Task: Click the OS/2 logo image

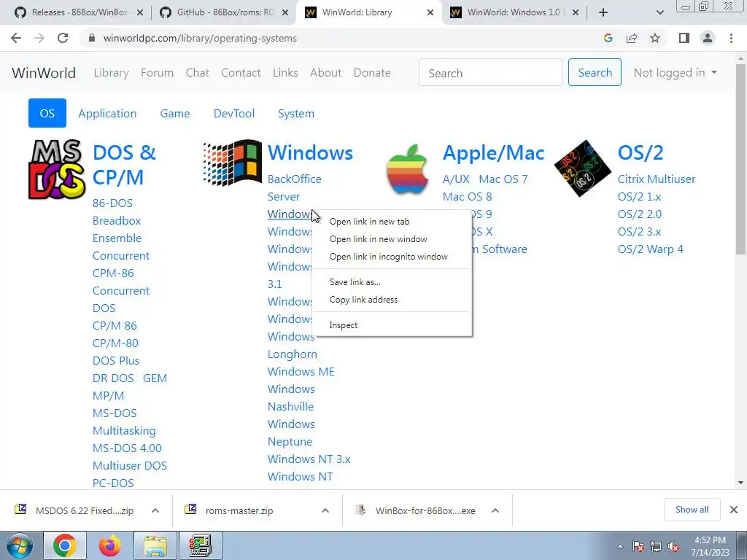Action: point(583,168)
